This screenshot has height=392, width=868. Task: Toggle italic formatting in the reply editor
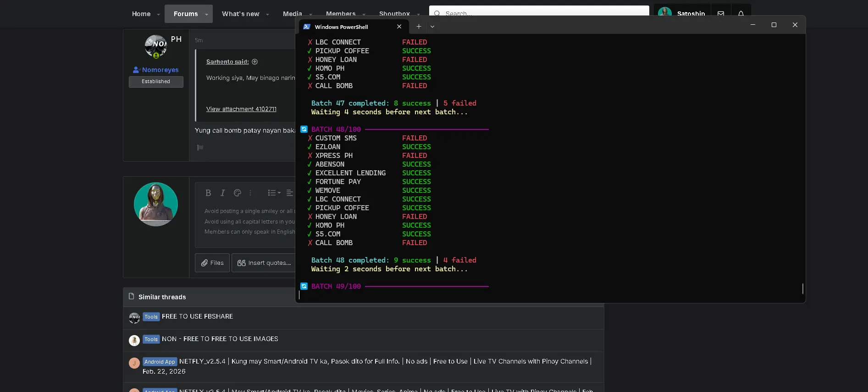223,193
